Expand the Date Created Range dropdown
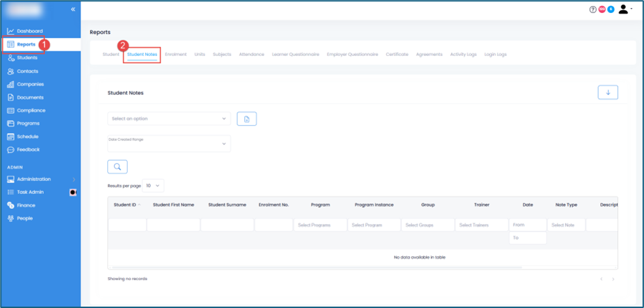 coord(169,143)
